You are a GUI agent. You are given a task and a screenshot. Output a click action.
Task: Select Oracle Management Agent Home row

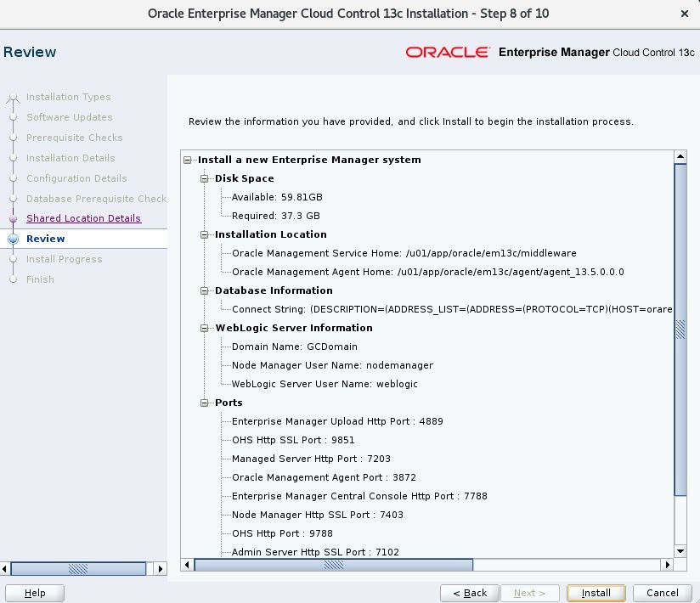tap(427, 273)
